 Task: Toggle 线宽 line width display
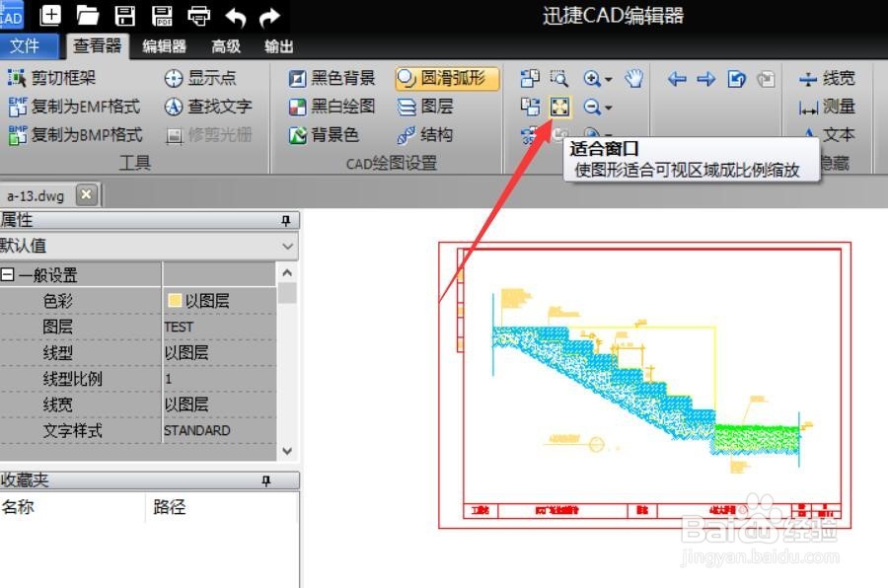(x=827, y=78)
